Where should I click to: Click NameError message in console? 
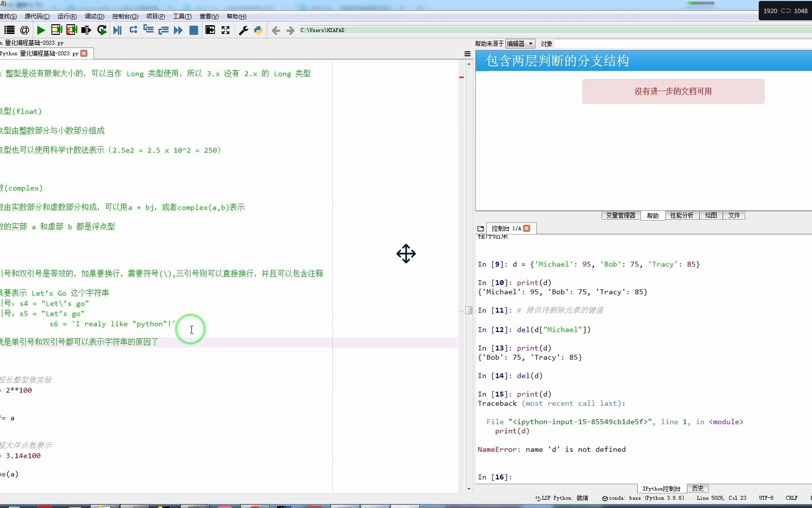pos(552,449)
